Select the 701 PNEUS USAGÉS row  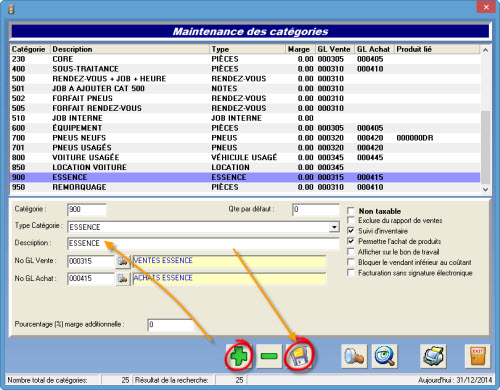(x=245, y=148)
